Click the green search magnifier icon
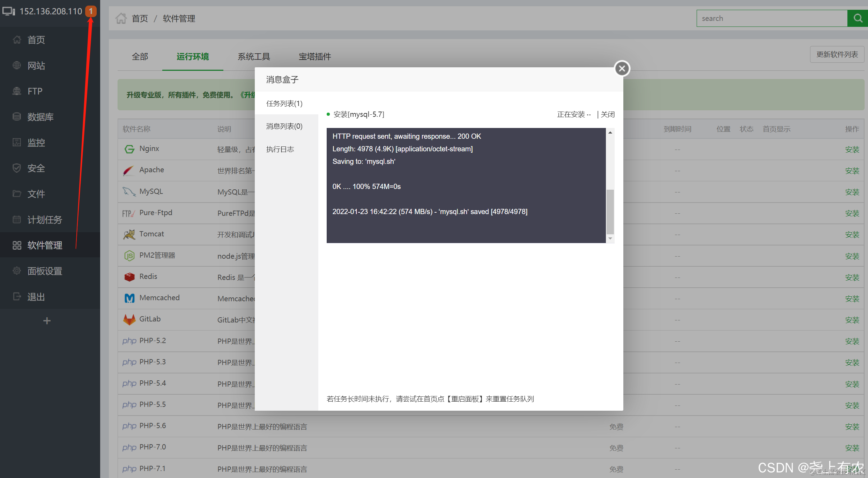868x478 pixels. [858, 18]
